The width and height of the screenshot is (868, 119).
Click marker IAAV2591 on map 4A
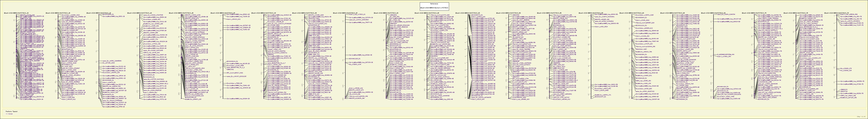tap(394, 15)
